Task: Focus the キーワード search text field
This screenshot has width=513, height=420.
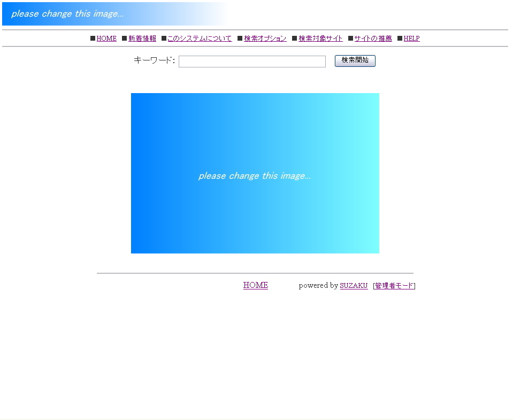Action: point(252,62)
